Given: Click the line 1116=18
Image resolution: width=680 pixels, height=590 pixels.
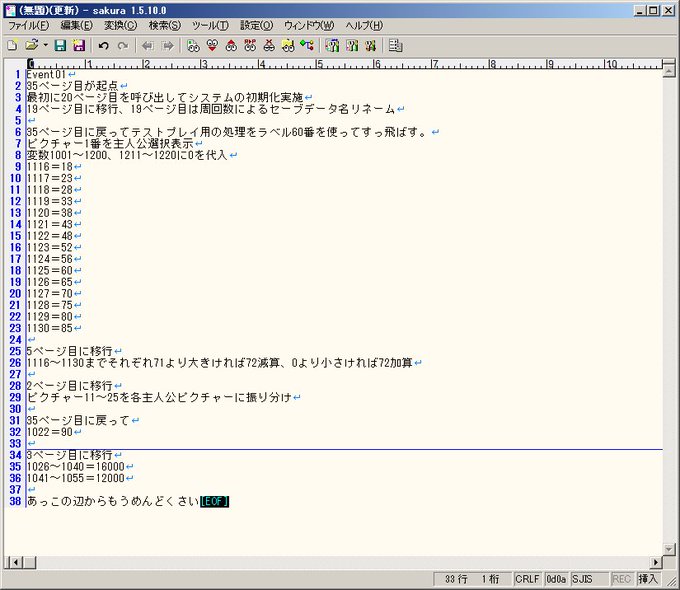Looking at the screenshot, I should pos(49,167).
